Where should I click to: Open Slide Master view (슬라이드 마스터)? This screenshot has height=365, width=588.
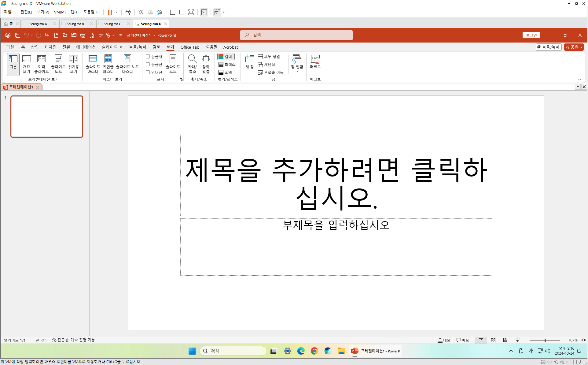(93, 64)
